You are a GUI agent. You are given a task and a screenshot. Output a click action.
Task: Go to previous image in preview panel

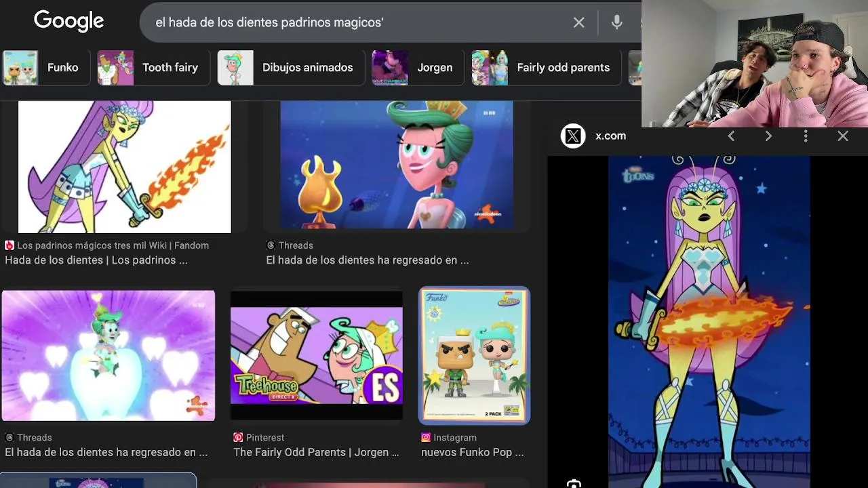tap(731, 136)
